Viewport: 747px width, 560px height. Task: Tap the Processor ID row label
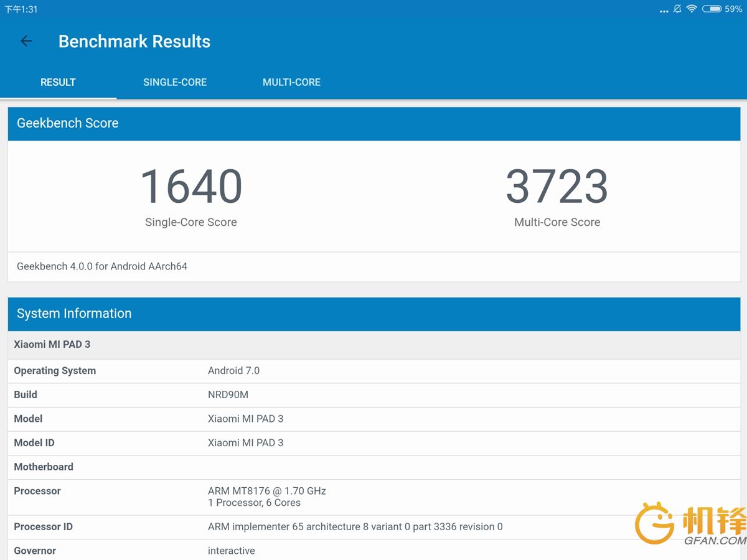pos(43,526)
